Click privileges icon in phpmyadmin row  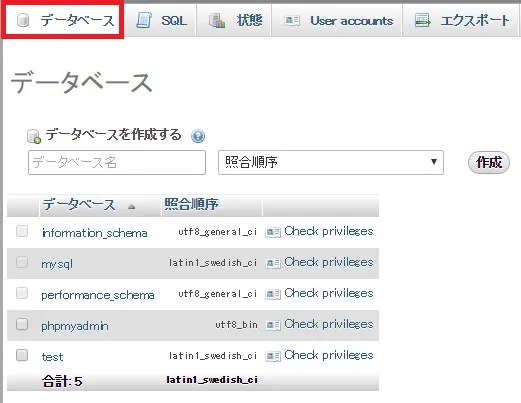point(273,325)
